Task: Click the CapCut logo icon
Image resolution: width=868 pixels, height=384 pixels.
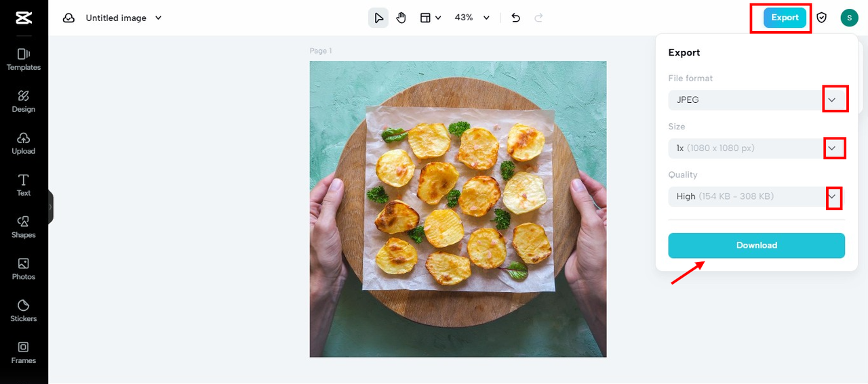Action: pos(24,18)
